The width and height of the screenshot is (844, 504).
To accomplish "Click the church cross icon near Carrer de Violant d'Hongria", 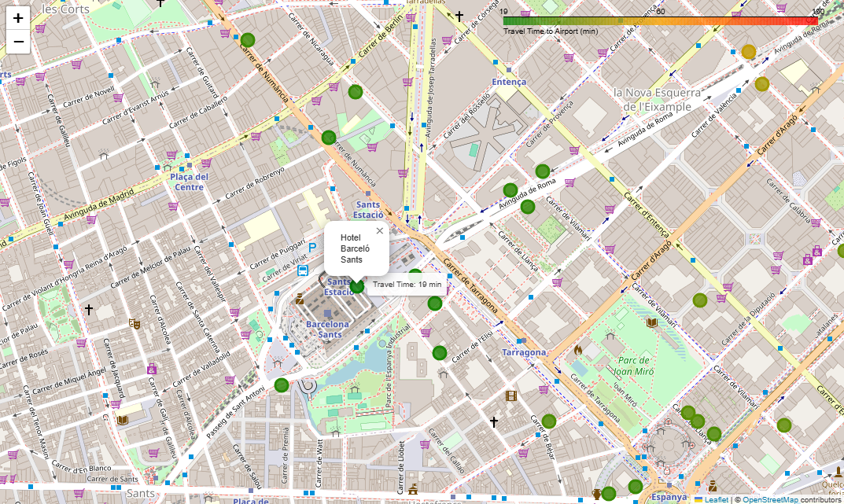I will coord(89,309).
